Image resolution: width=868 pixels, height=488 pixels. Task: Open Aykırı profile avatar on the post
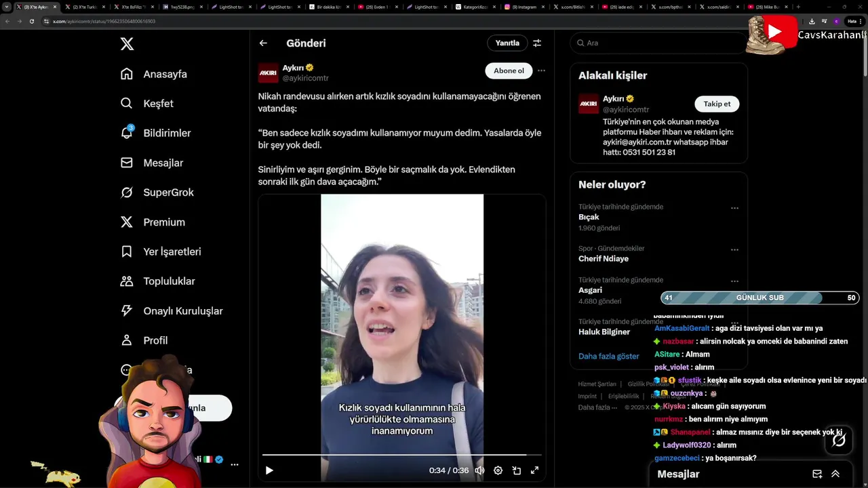(268, 73)
